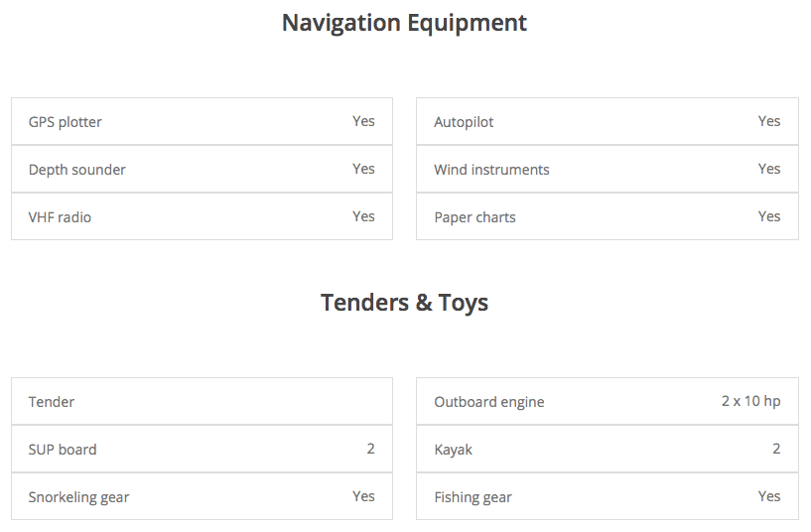Click the Yes value beside Snorkeling gear
The image size is (811, 532).
pyautogui.click(x=363, y=496)
